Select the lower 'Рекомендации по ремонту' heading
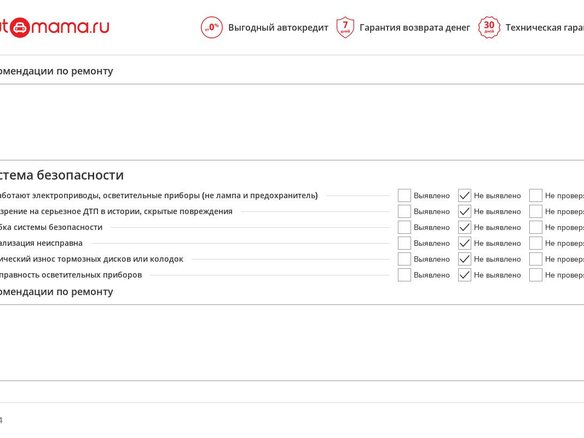The image size is (584, 438). tap(57, 292)
